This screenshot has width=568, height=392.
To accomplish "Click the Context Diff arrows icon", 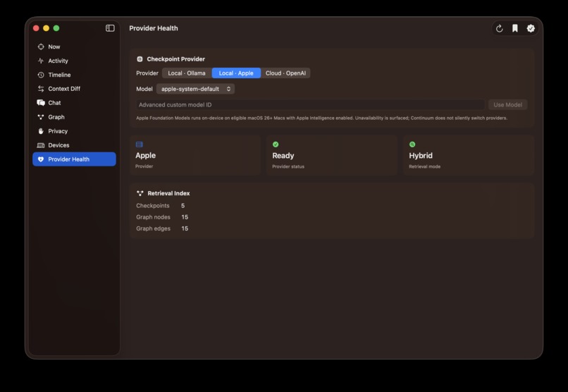I will pos(41,89).
